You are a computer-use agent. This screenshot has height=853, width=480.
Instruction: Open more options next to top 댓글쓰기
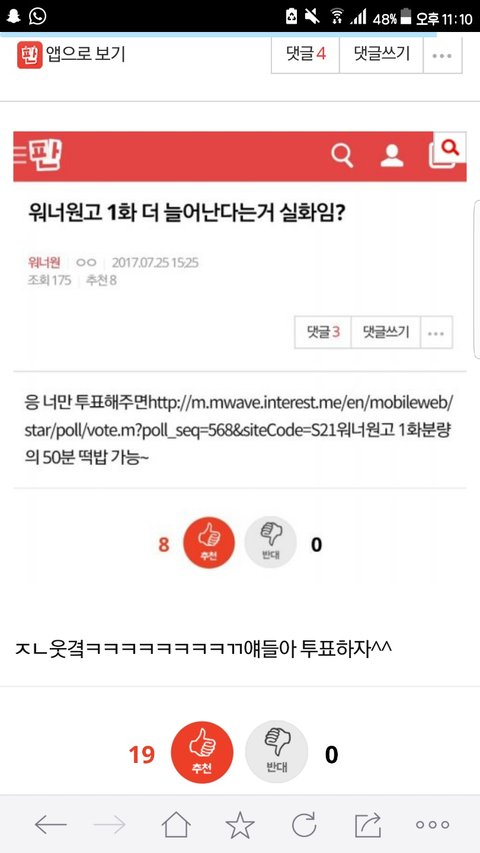442,55
